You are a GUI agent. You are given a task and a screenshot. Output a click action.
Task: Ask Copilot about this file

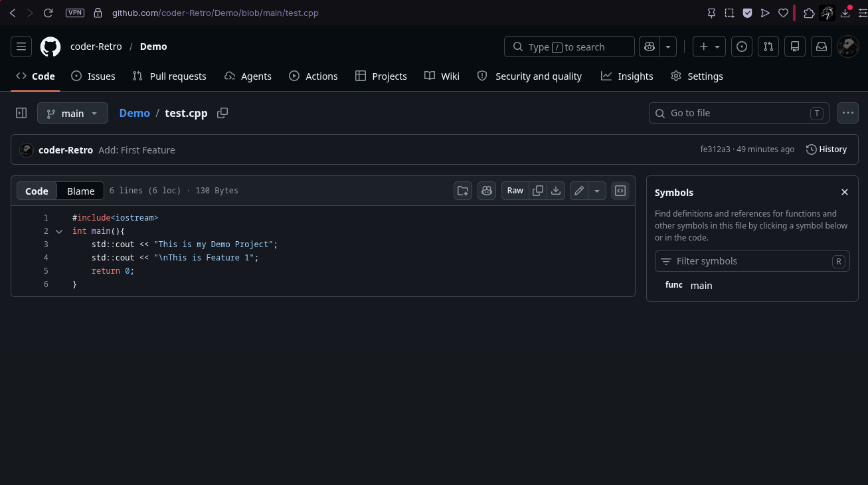tap(487, 191)
